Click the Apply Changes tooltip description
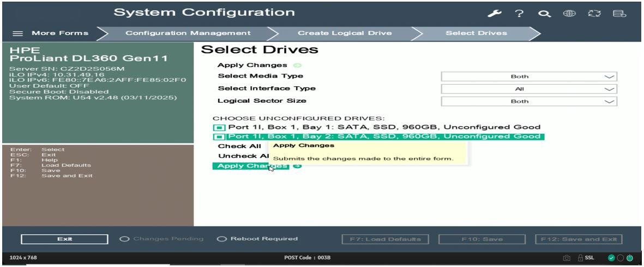Viewport: 644px width, 267px height. [364, 158]
